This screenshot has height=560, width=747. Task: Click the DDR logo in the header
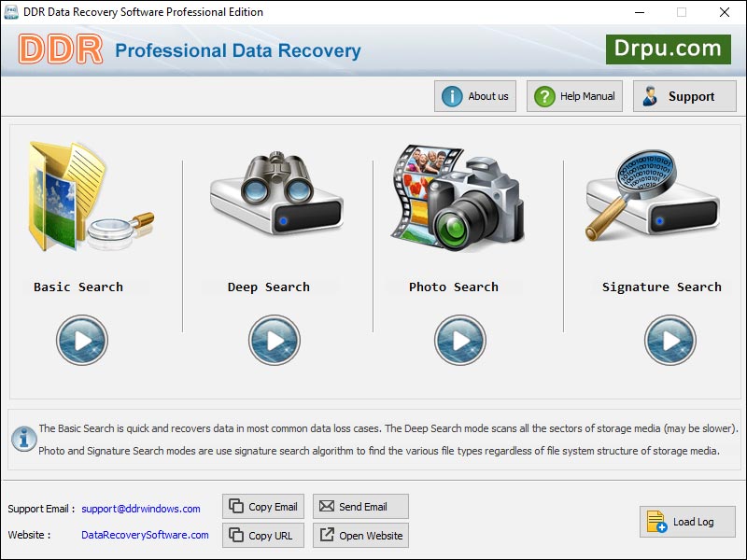(61, 49)
